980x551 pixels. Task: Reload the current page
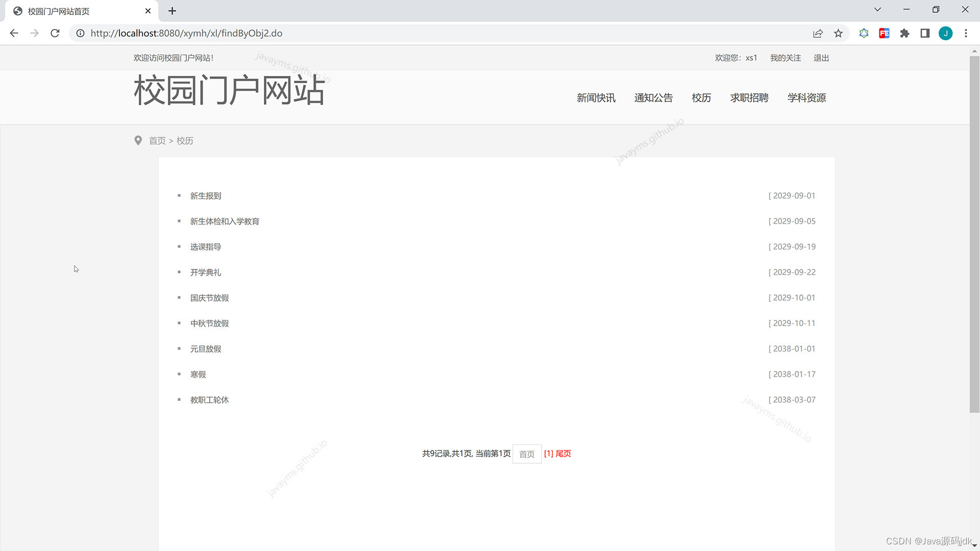coord(55,33)
